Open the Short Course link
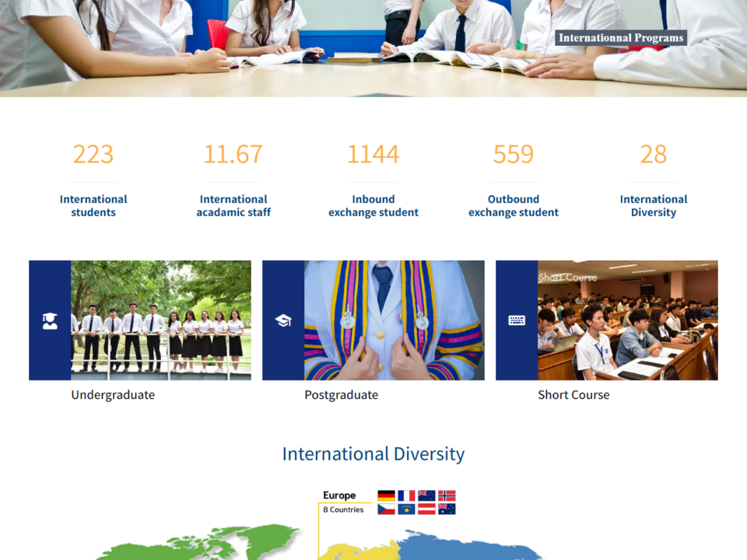 click(573, 395)
